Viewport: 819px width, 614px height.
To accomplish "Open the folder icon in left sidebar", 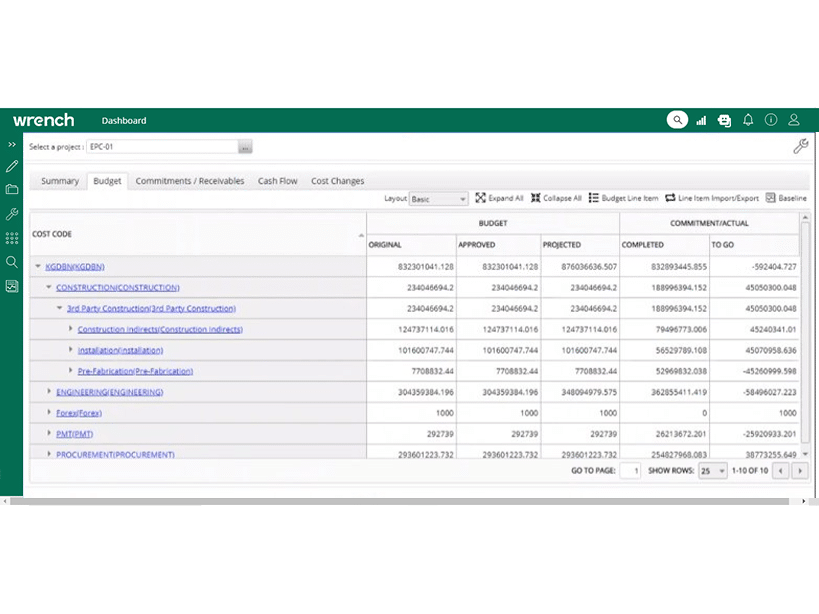I will click(12, 190).
